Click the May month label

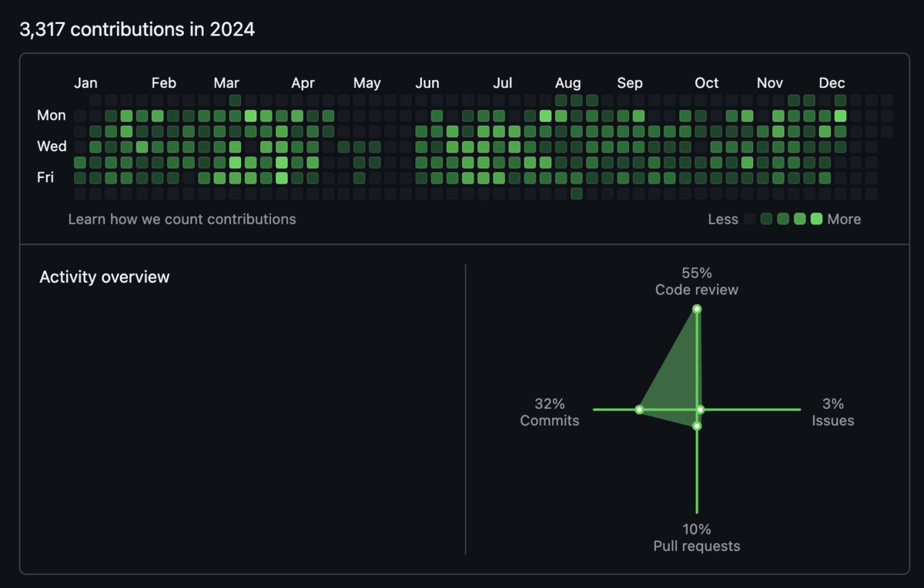click(x=367, y=83)
